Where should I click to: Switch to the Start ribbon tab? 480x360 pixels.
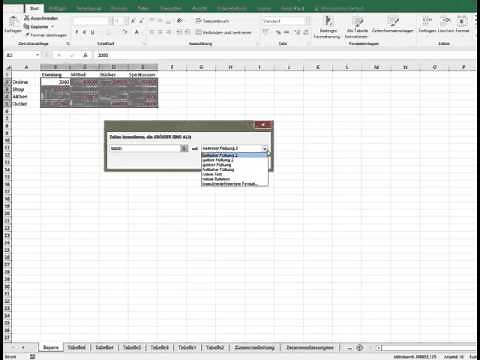tap(34, 8)
